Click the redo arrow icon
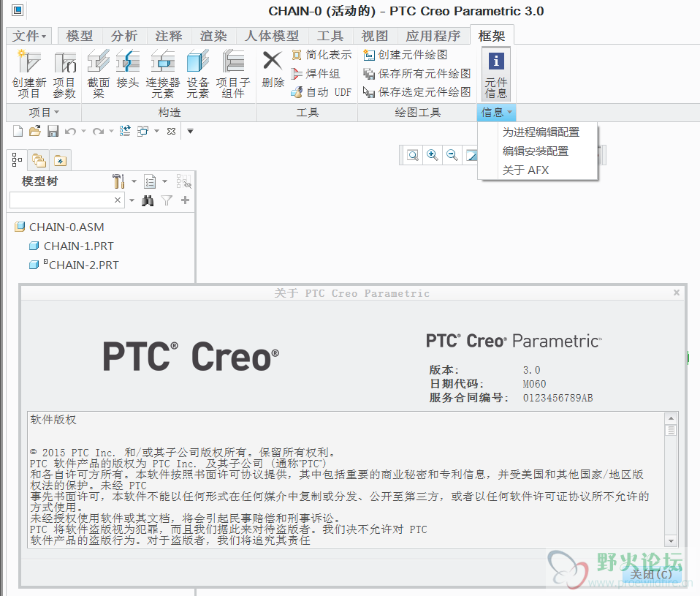Screen dimensions: 700x596 pos(98,132)
